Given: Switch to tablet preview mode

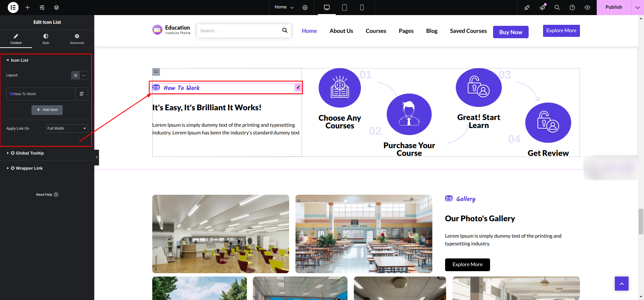Looking at the screenshot, I should point(344,7).
